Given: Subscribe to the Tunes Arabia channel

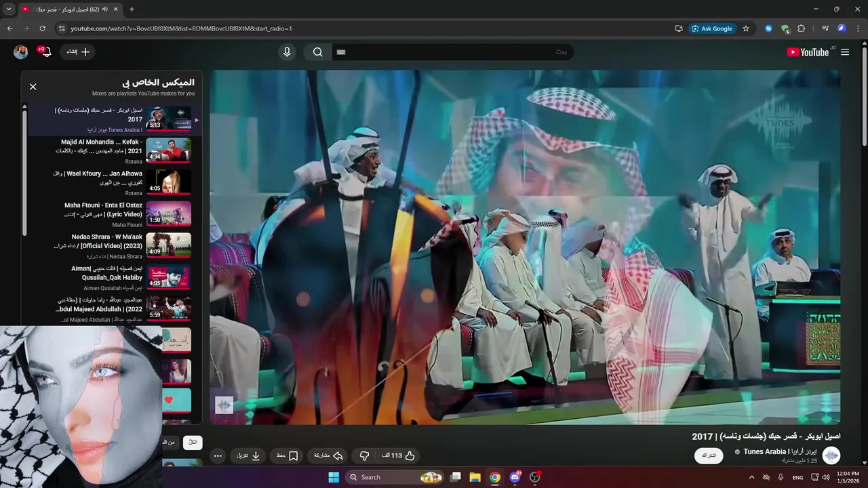Looking at the screenshot, I should click(709, 455).
